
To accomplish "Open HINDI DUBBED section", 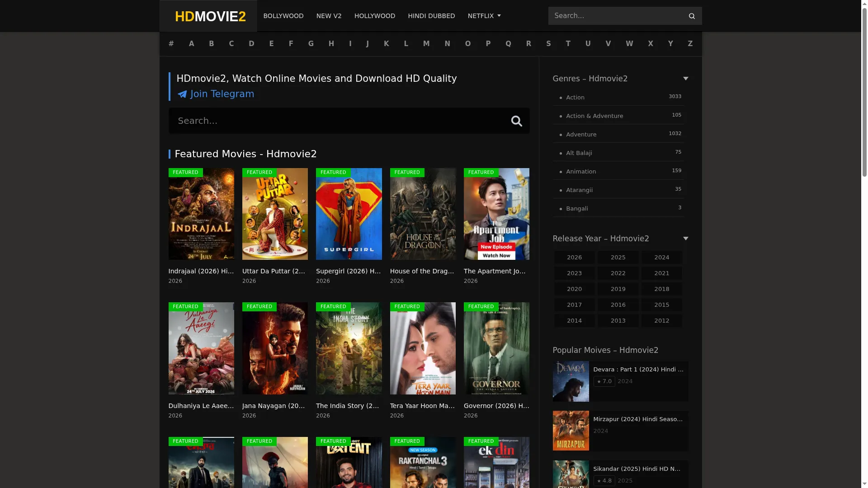I will click(x=431, y=16).
